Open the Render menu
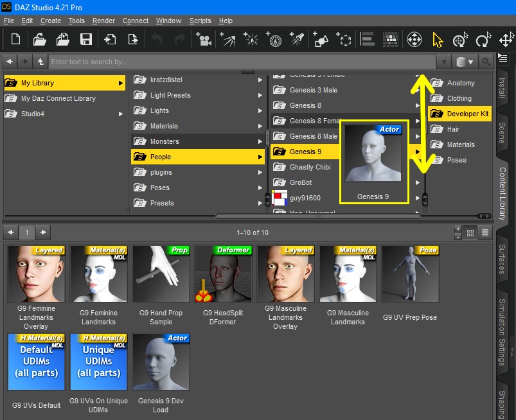The image size is (516, 420). [x=103, y=21]
